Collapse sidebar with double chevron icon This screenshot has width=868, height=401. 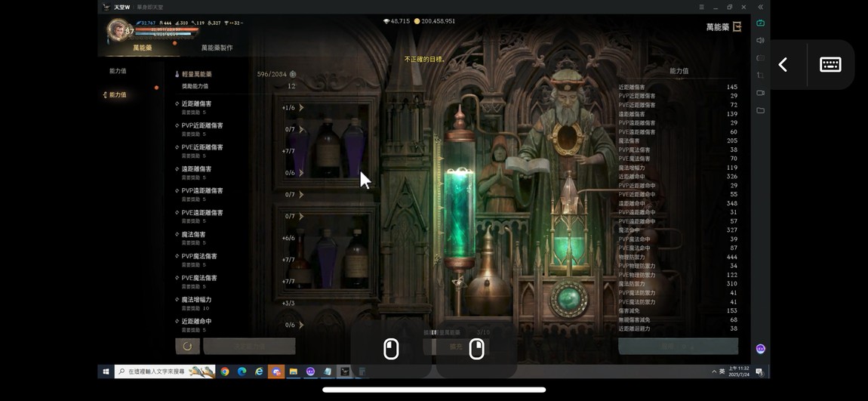(760, 8)
